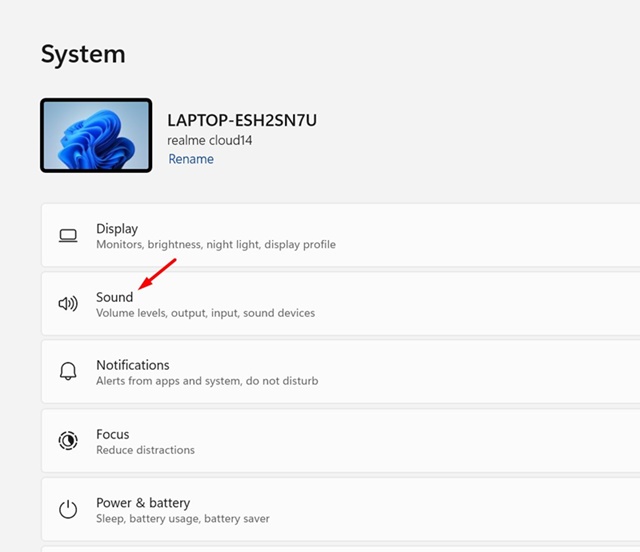Click the Power & battery icon

pyautogui.click(x=68, y=509)
